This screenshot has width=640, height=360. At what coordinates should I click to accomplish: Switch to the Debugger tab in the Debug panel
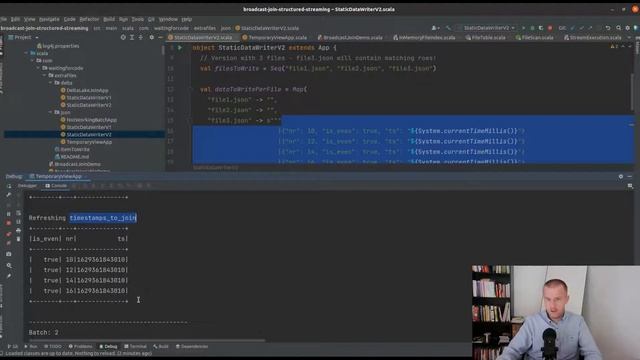27,186
